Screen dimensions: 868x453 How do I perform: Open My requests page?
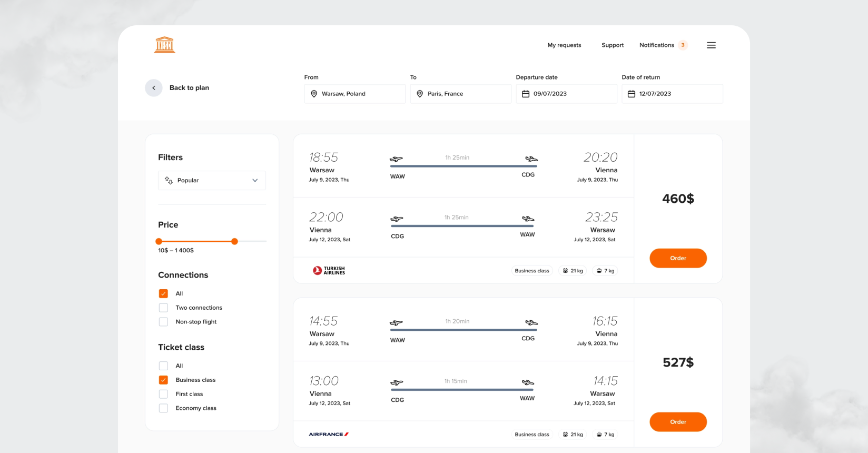point(564,45)
